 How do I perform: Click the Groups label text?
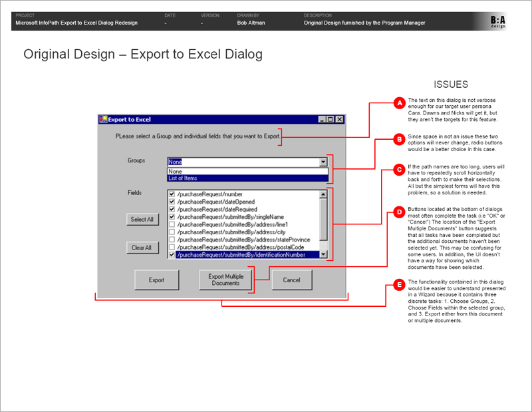click(136, 160)
